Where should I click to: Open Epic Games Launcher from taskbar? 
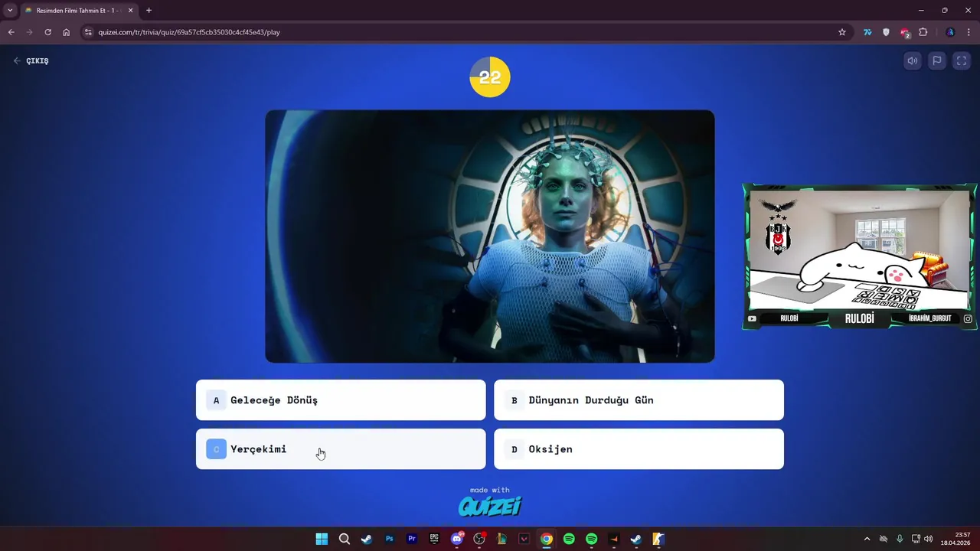(x=434, y=539)
